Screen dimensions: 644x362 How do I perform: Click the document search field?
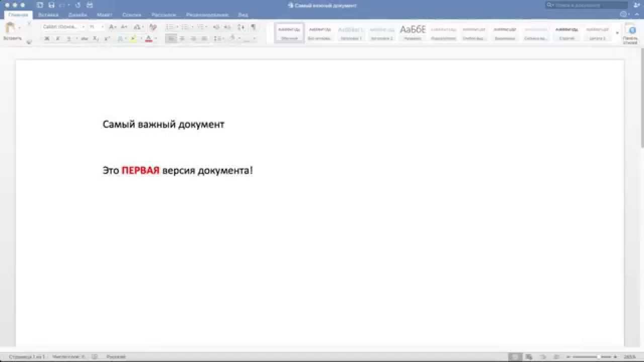587,5
